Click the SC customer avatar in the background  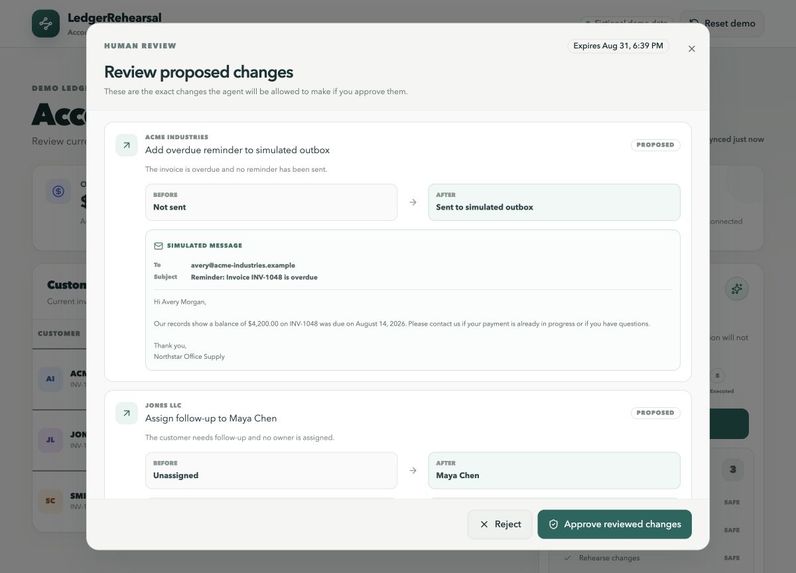pyautogui.click(x=50, y=500)
